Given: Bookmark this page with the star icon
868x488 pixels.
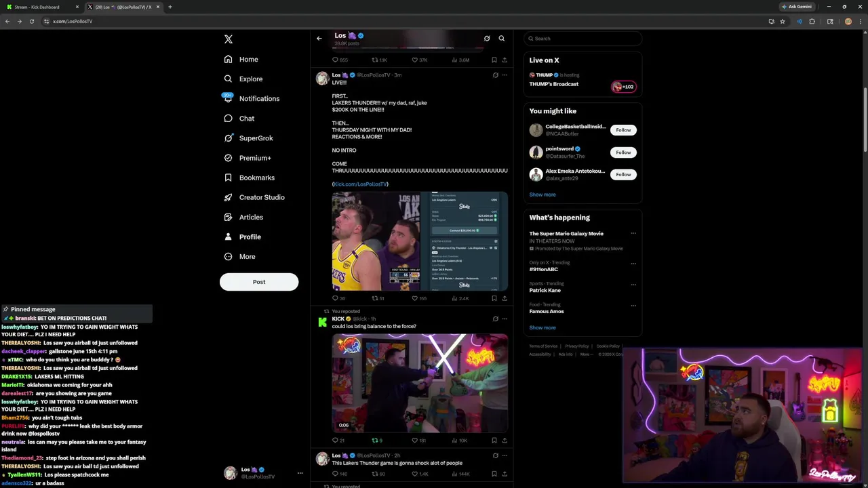Looking at the screenshot, I should click(783, 22).
